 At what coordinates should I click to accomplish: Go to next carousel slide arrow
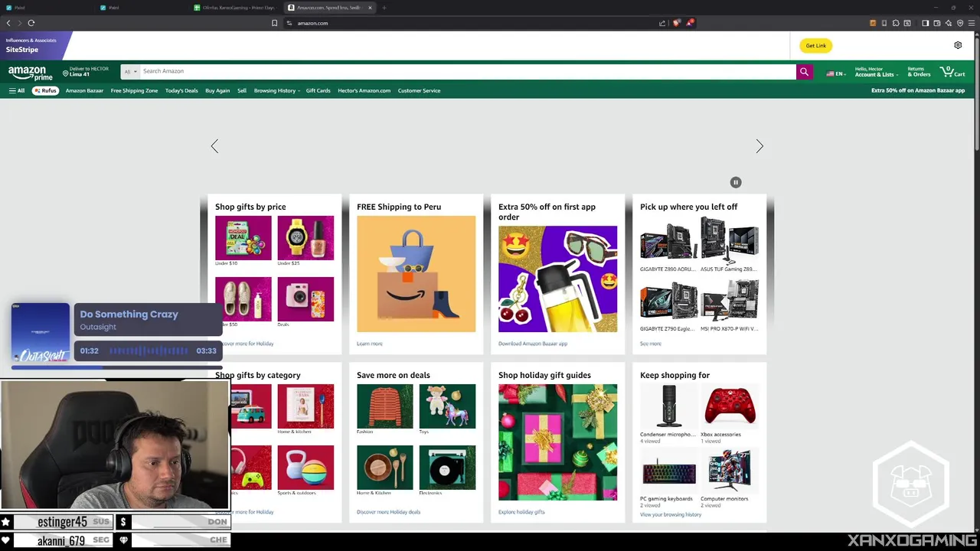(x=759, y=146)
